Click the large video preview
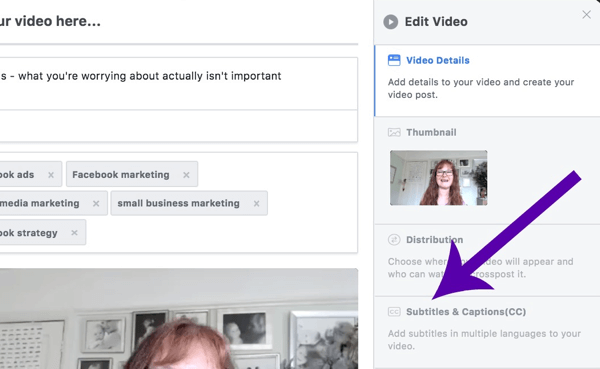 tap(179, 318)
